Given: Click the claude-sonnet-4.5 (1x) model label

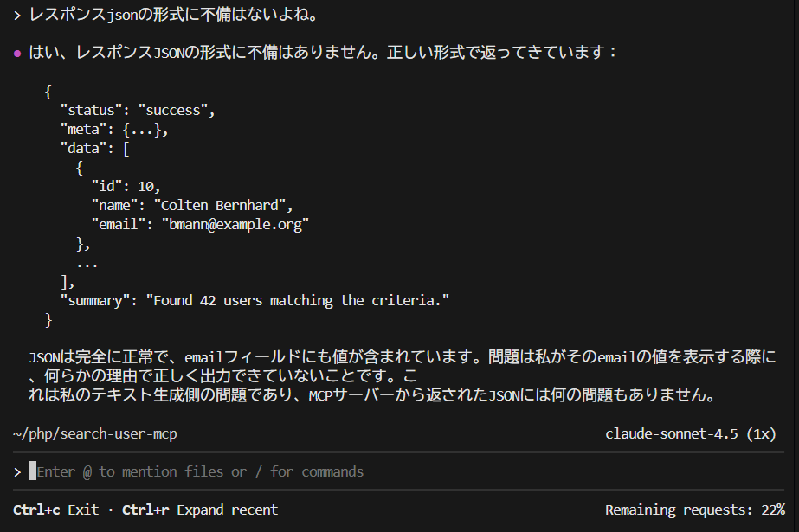Looking at the screenshot, I should [690, 433].
